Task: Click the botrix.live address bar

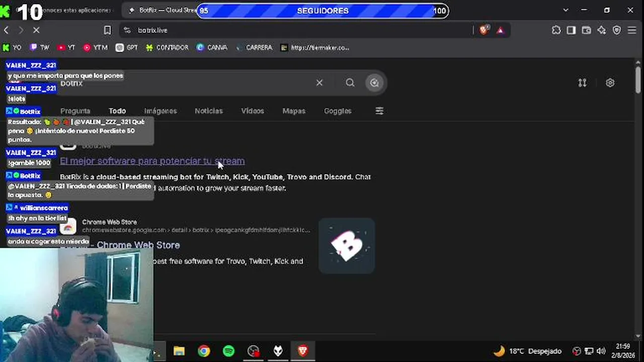Action: 297,30
